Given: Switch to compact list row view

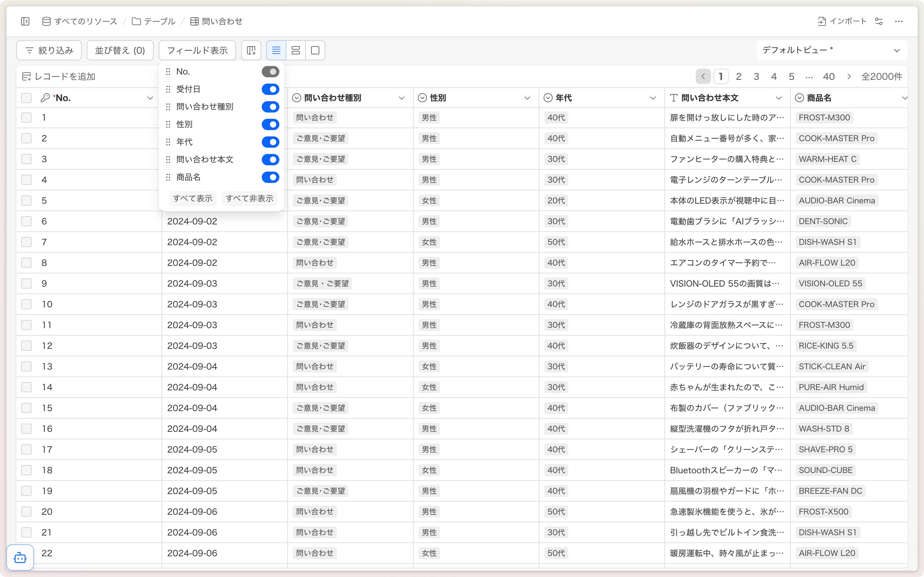Looking at the screenshot, I should click(x=276, y=50).
